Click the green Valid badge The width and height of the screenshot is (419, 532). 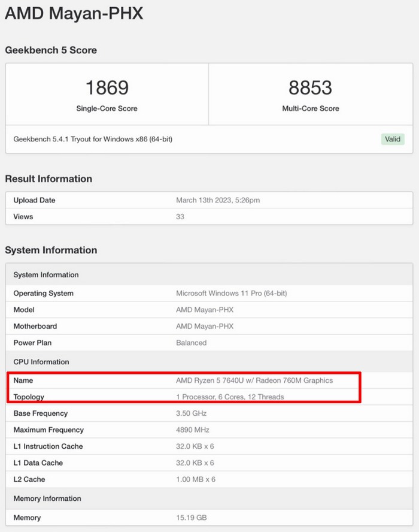[393, 139]
